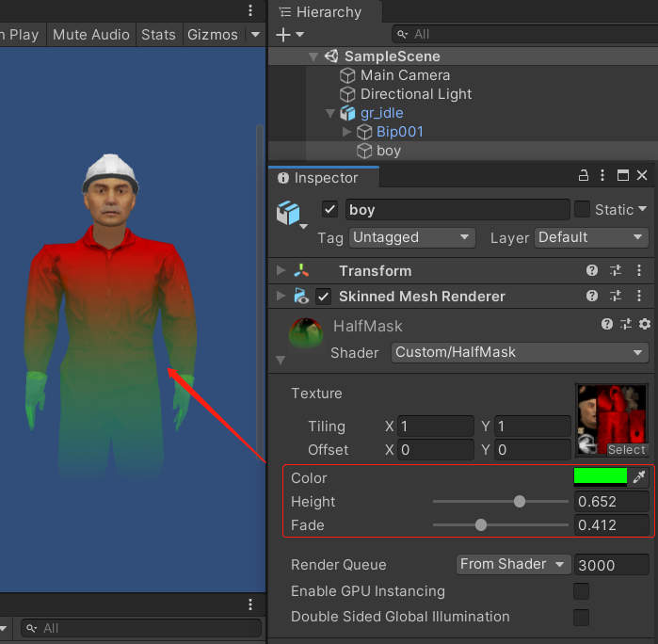
Task: Open the Tag Untagged dropdown
Action: click(412, 237)
